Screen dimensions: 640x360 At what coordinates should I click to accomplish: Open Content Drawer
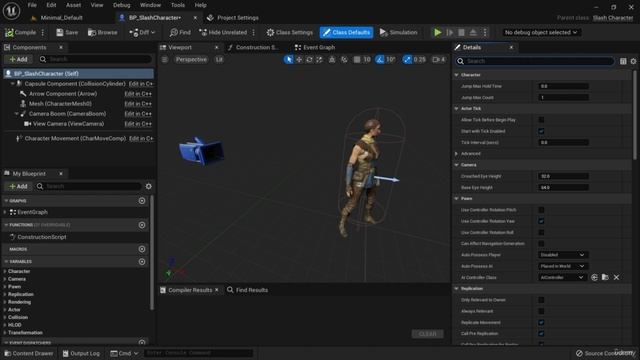click(x=29, y=353)
